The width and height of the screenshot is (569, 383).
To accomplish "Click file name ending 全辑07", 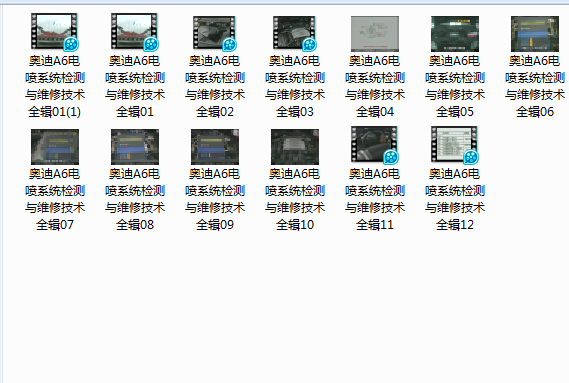I will (55, 199).
